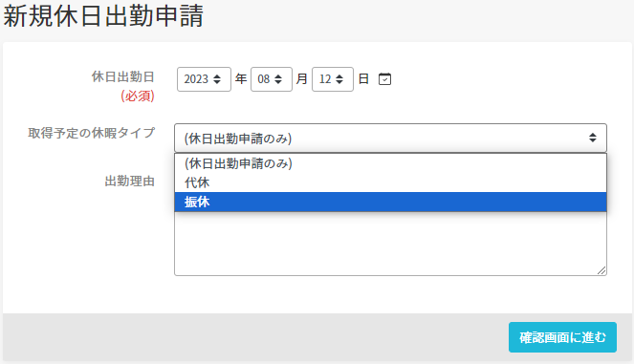This screenshot has width=634, height=364.
Task: Select the highlighted 振休 option
Action: point(390,202)
